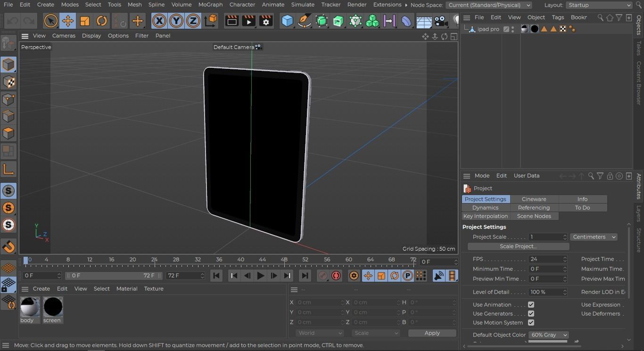This screenshot has width=644, height=351.
Task: Add a Cube primitive object
Action: click(x=287, y=21)
